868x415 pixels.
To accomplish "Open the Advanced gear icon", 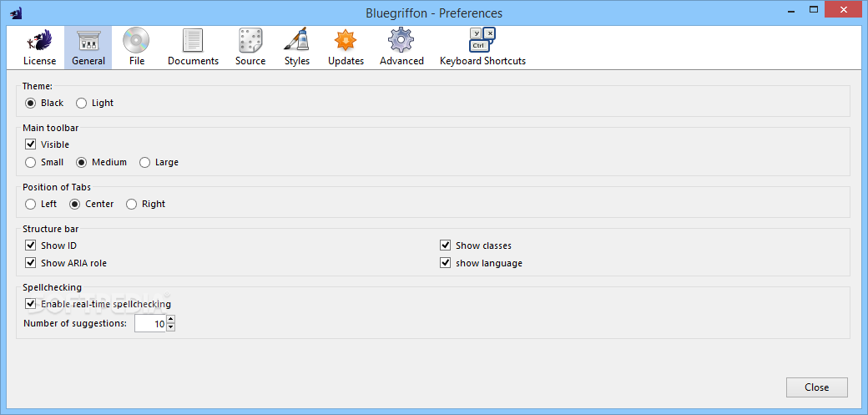I will click(401, 40).
